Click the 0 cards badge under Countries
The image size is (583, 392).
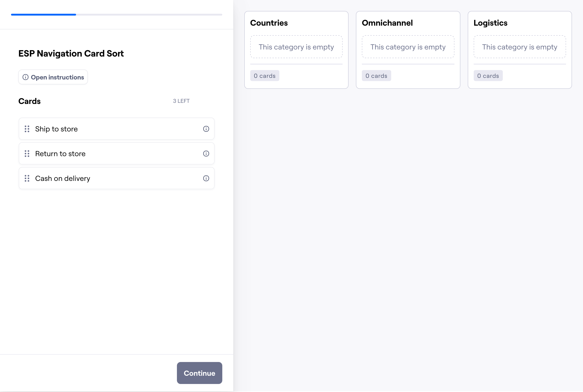click(265, 76)
